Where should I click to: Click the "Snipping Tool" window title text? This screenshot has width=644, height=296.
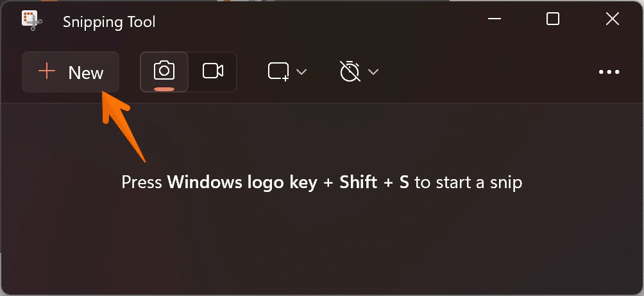[x=109, y=22]
